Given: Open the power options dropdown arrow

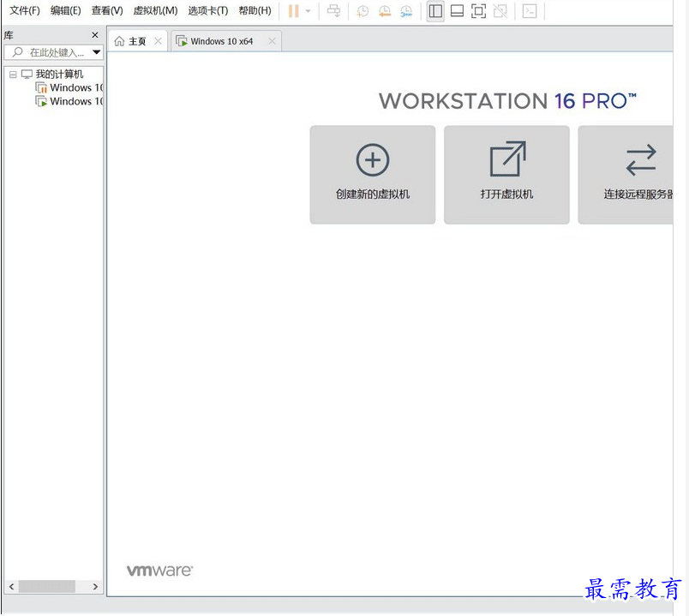Looking at the screenshot, I should [x=308, y=11].
